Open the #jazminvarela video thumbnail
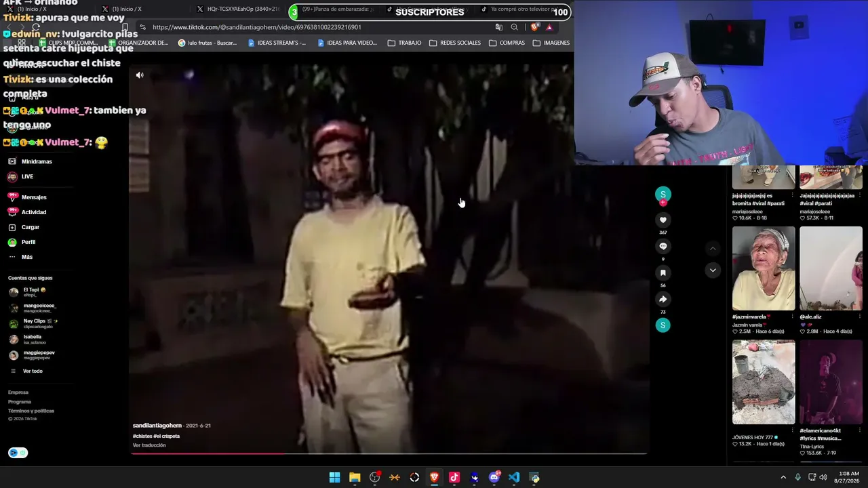The image size is (868, 488). pyautogui.click(x=764, y=268)
